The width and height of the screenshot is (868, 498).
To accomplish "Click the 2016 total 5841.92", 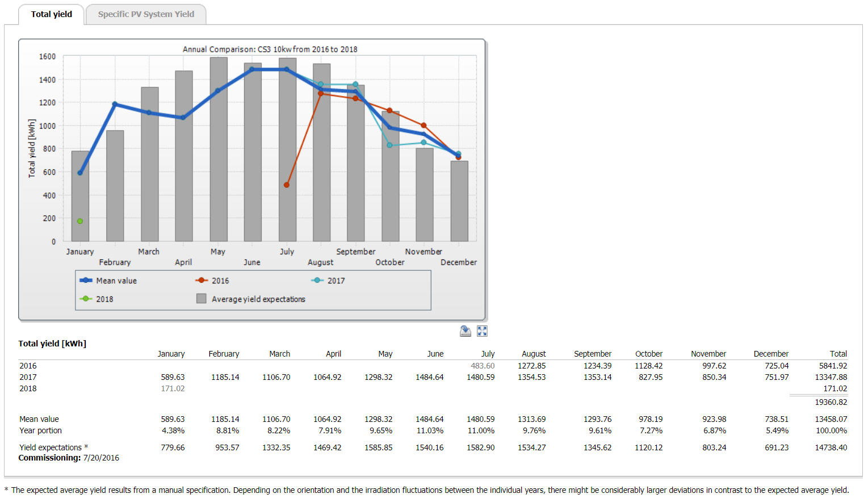I will (833, 366).
